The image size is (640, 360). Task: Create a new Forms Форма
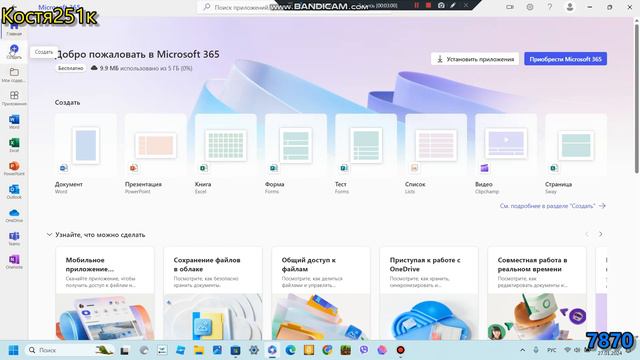296,154
